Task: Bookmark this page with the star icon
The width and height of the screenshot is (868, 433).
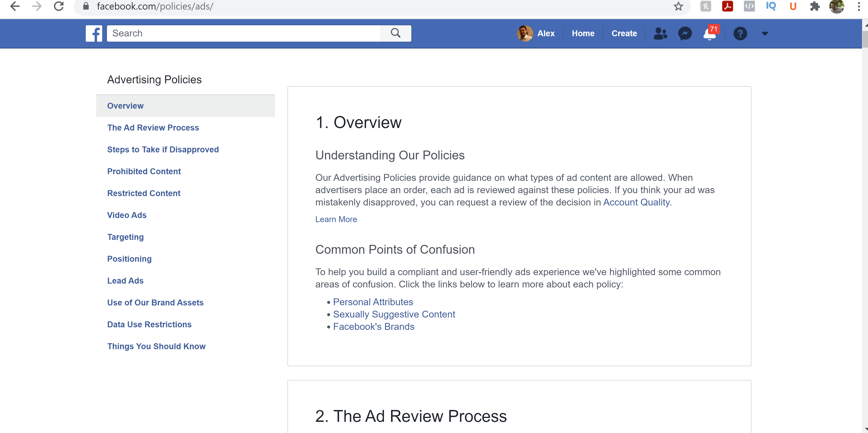Action: pyautogui.click(x=678, y=6)
